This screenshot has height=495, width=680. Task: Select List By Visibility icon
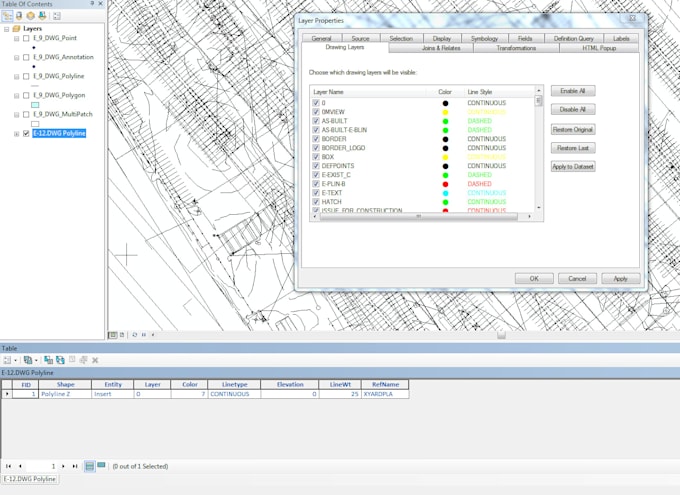(30, 16)
